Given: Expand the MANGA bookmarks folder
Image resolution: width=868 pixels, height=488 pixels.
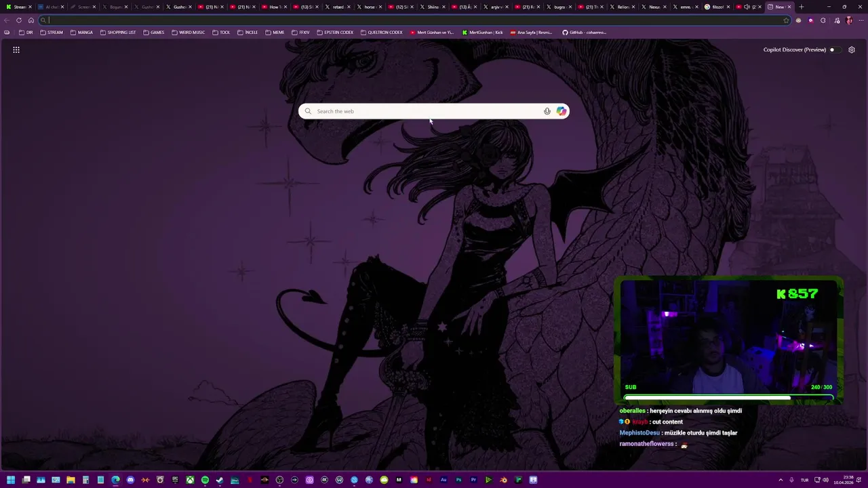Looking at the screenshot, I should tap(81, 33).
